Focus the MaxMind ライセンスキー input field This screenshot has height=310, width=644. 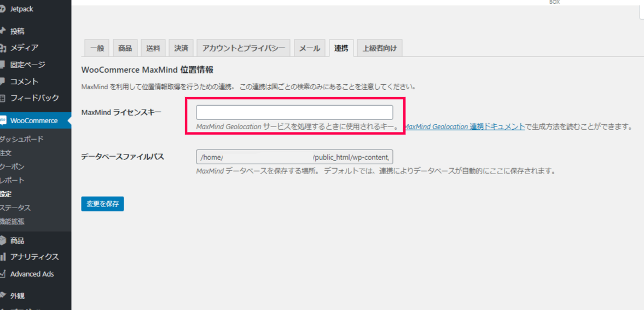point(294,113)
